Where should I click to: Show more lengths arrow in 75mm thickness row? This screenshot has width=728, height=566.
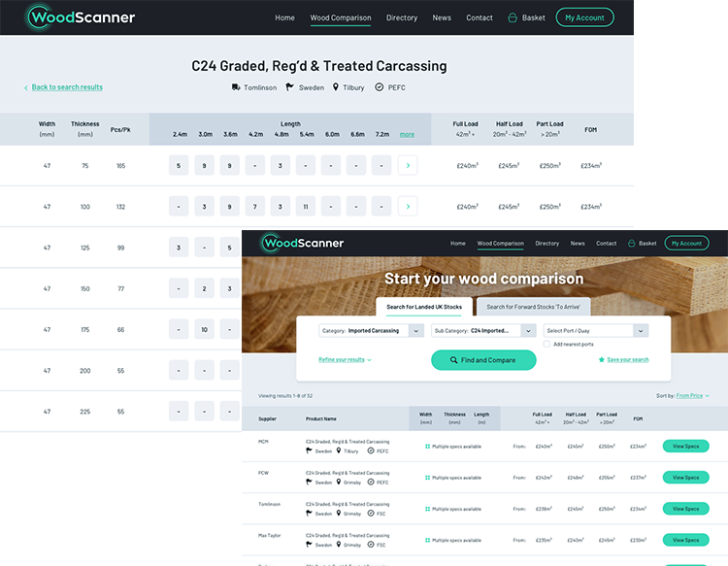click(408, 166)
